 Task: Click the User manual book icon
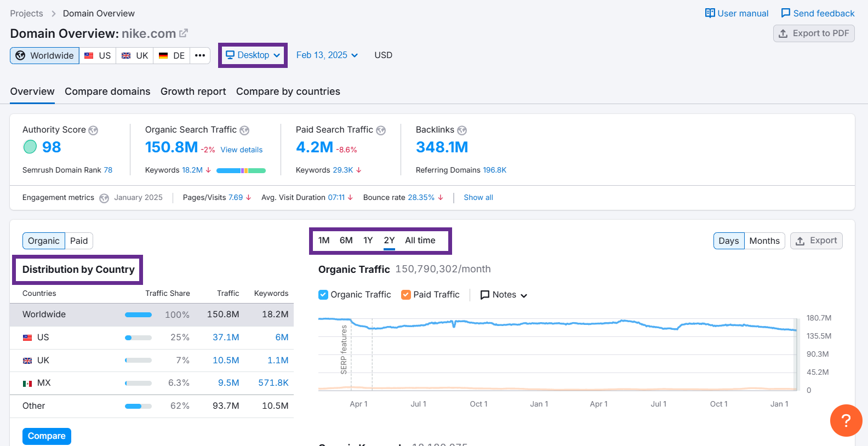(x=710, y=13)
